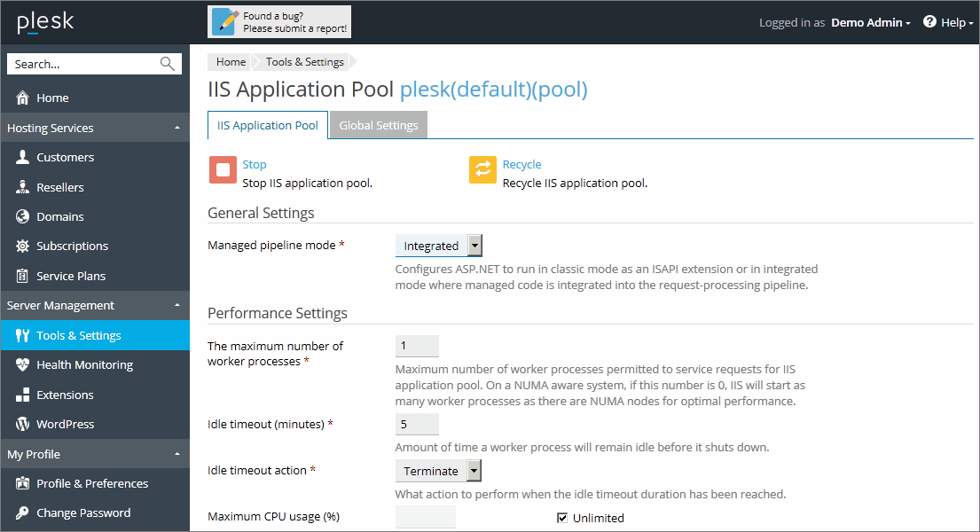Click the Found a bug report banner
This screenshot has width=980, height=532.
pyautogui.click(x=279, y=22)
